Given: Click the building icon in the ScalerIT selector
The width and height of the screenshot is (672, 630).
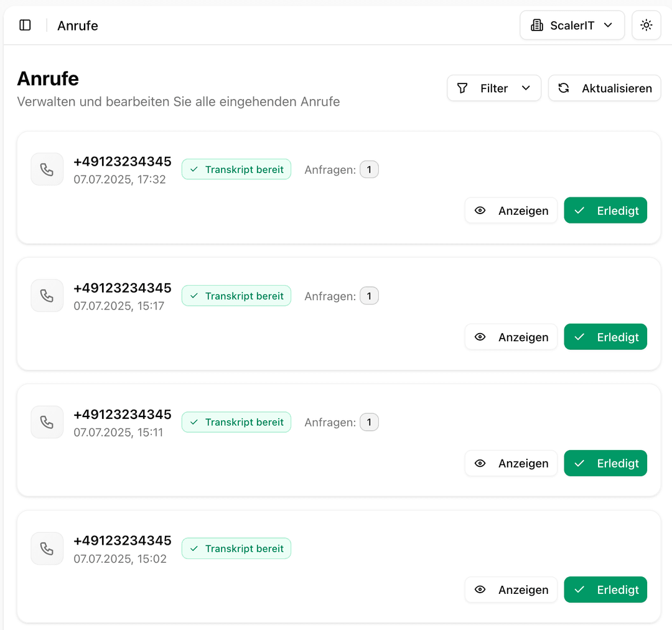Looking at the screenshot, I should (x=536, y=26).
